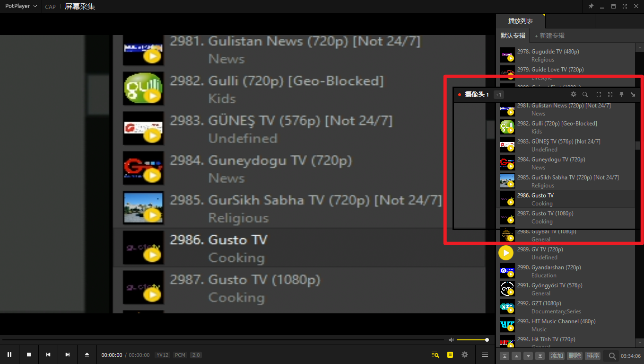Toggle pin on top in title bar
The image size is (644, 364).
click(x=591, y=6)
